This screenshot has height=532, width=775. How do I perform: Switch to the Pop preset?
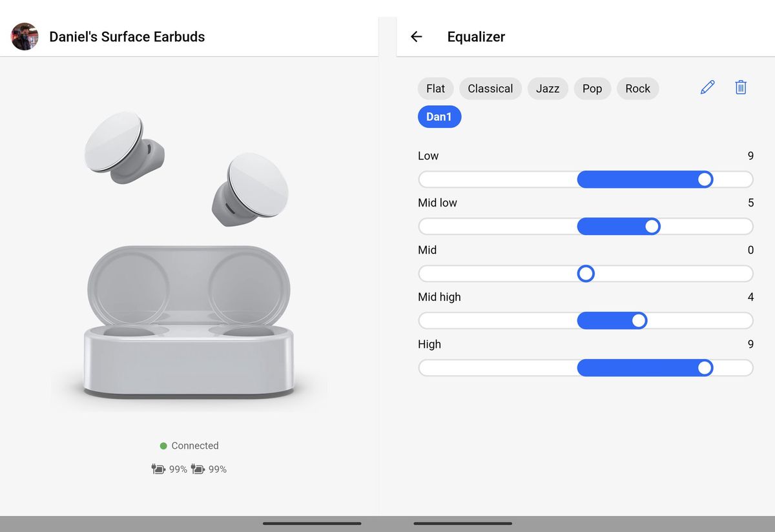point(592,88)
